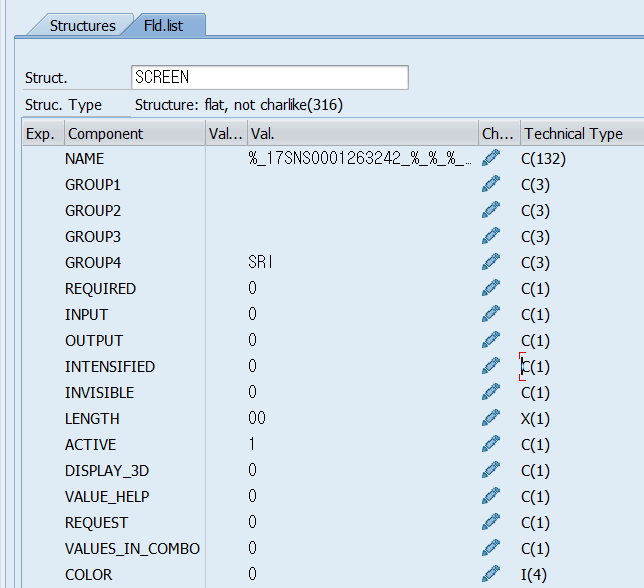Click the Ch... column header

[x=499, y=133]
